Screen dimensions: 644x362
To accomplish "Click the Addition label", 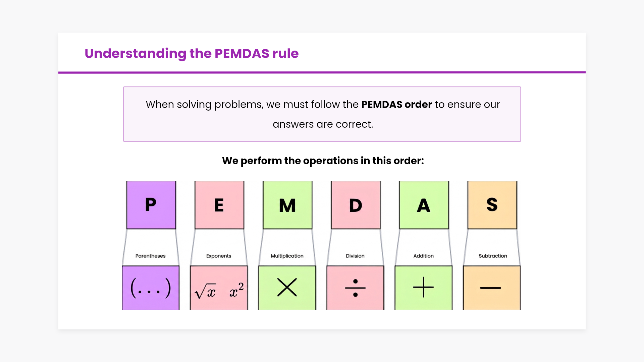I will [423, 256].
